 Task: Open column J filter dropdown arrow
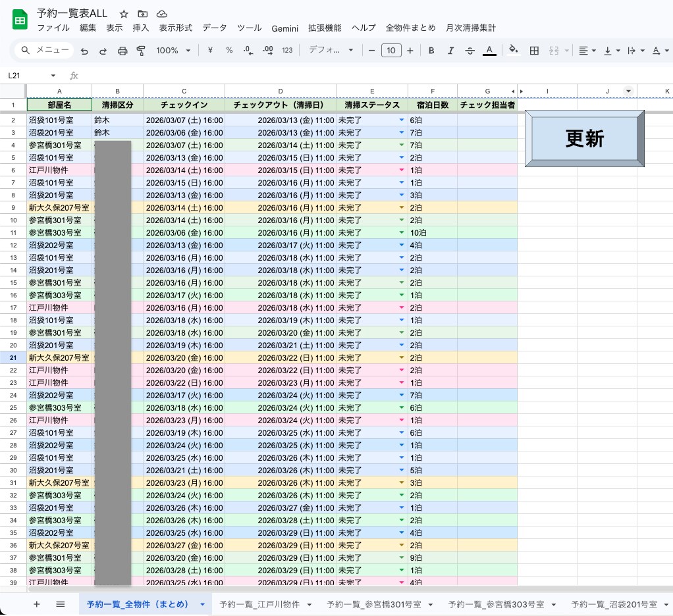(628, 91)
